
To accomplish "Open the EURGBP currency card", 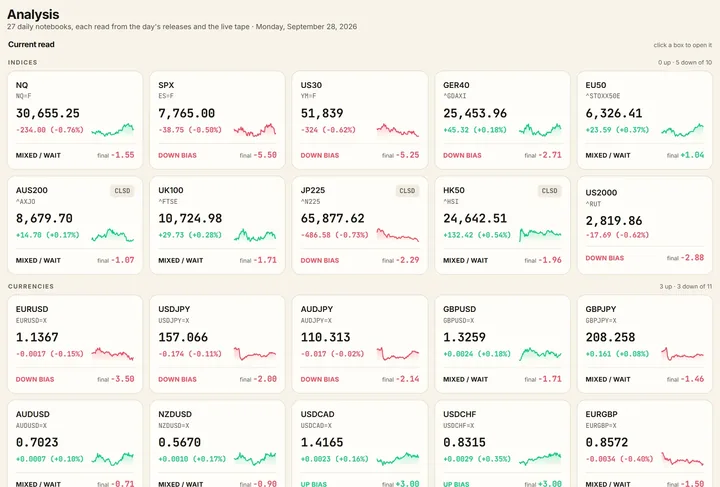I will [x=645, y=443].
